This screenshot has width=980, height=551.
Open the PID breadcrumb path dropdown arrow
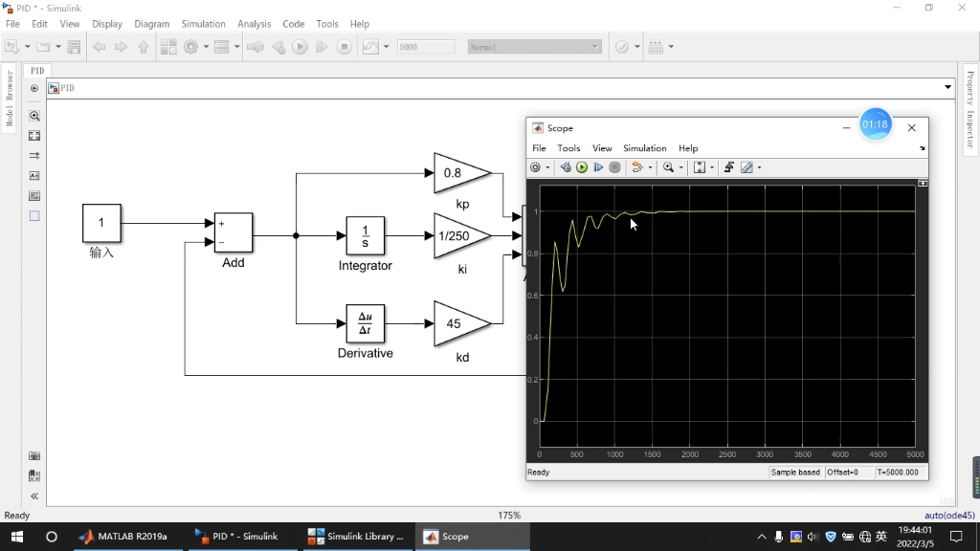point(947,87)
